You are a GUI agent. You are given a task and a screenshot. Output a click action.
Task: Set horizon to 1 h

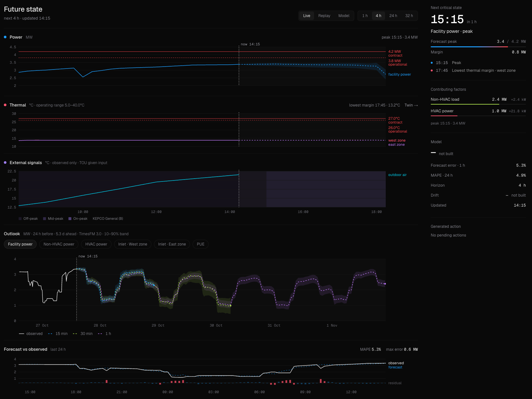(365, 16)
